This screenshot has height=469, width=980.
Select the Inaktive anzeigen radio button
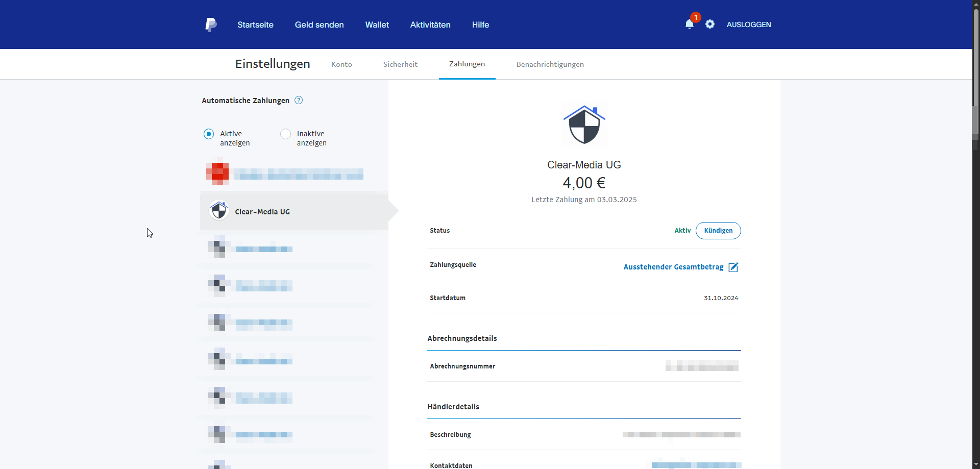click(x=285, y=134)
